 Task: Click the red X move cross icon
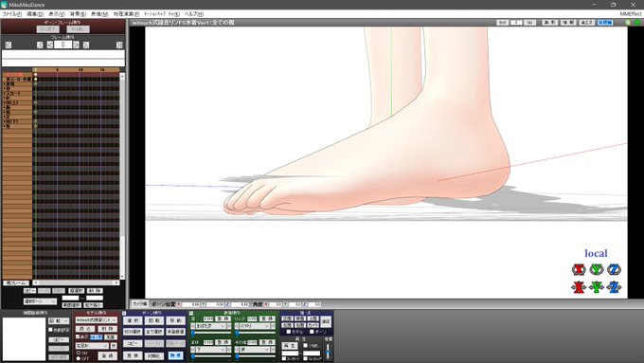tap(579, 287)
